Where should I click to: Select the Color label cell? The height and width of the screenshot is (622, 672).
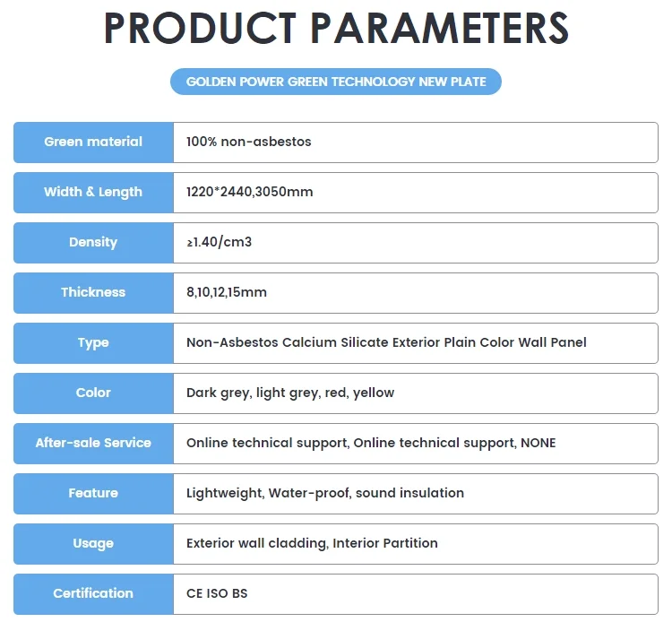93,393
